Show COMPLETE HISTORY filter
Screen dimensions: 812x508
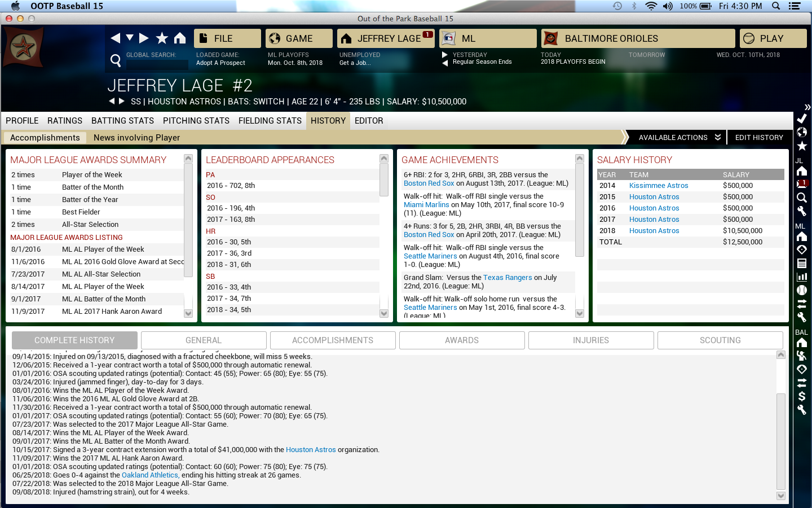click(x=74, y=340)
